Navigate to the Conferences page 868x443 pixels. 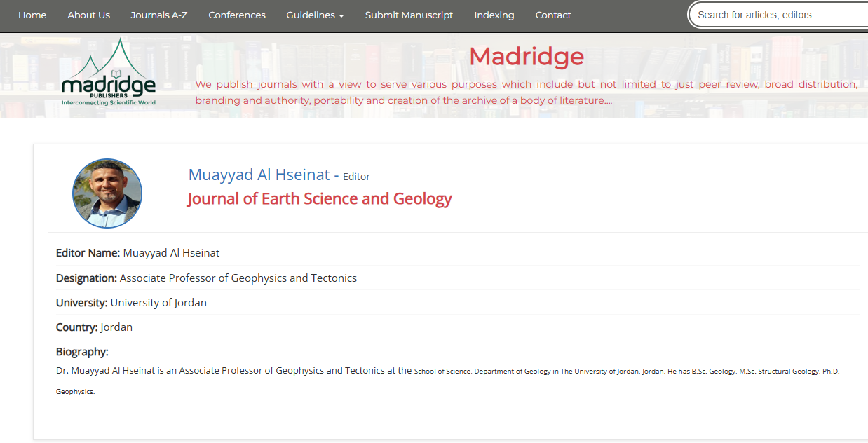click(x=237, y=15)
